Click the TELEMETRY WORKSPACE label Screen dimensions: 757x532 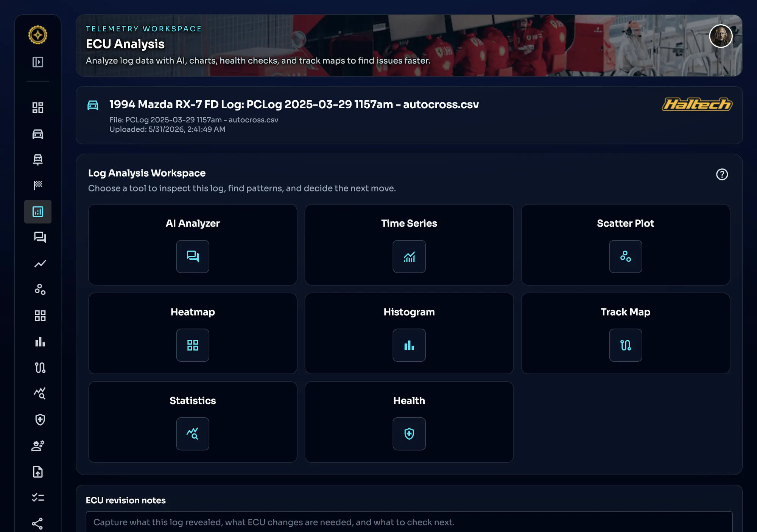144,29
